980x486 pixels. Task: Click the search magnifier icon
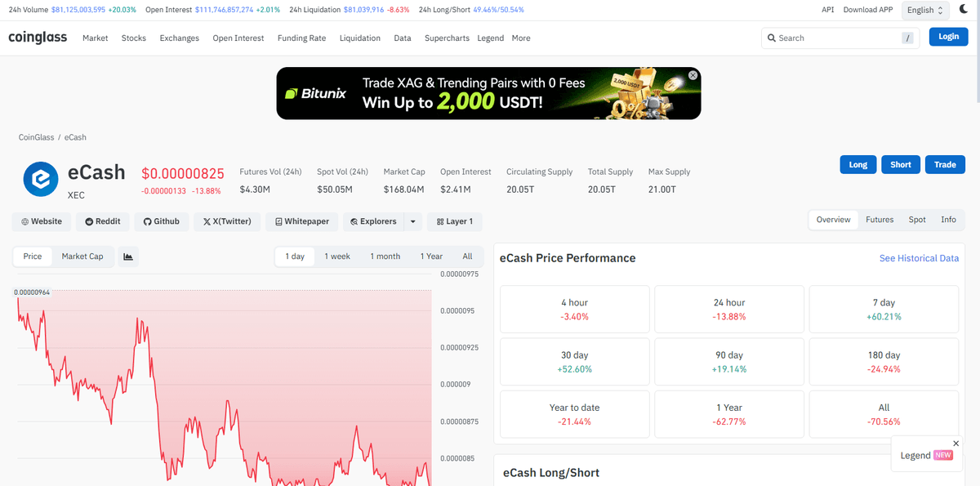click(x=772, y=38)
